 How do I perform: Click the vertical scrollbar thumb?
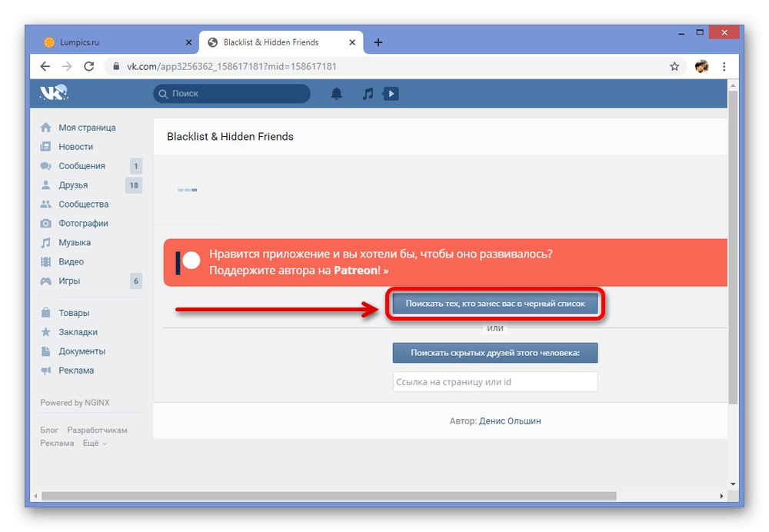733,248
